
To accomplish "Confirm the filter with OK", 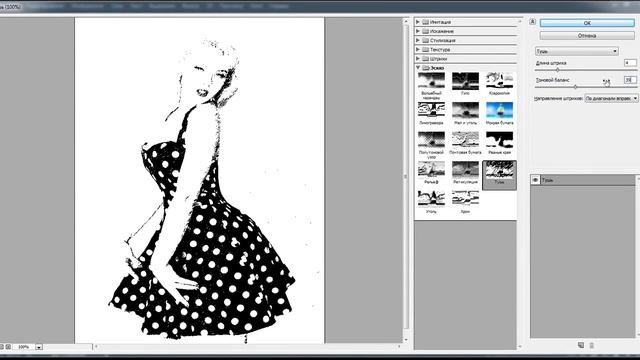I will pyautogui.click(x=587, y=23).
